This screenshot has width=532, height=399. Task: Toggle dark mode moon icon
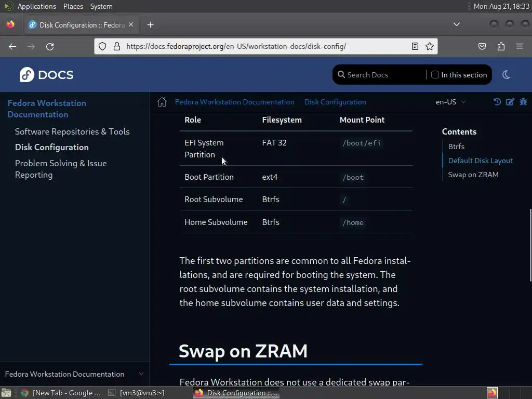[x=506, y=75]
